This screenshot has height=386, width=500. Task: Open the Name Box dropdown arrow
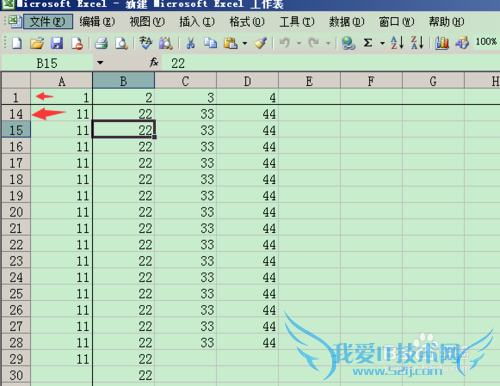click(100, 63)
